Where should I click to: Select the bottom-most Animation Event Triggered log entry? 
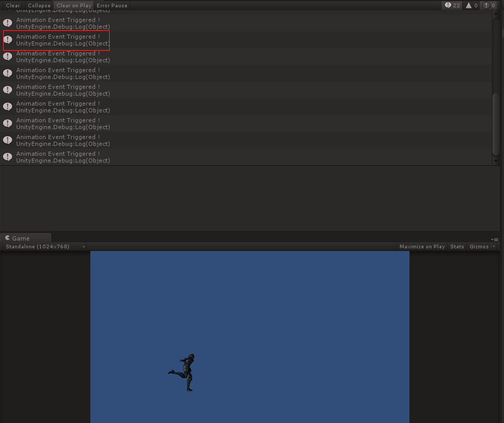(x=246, y=157)
